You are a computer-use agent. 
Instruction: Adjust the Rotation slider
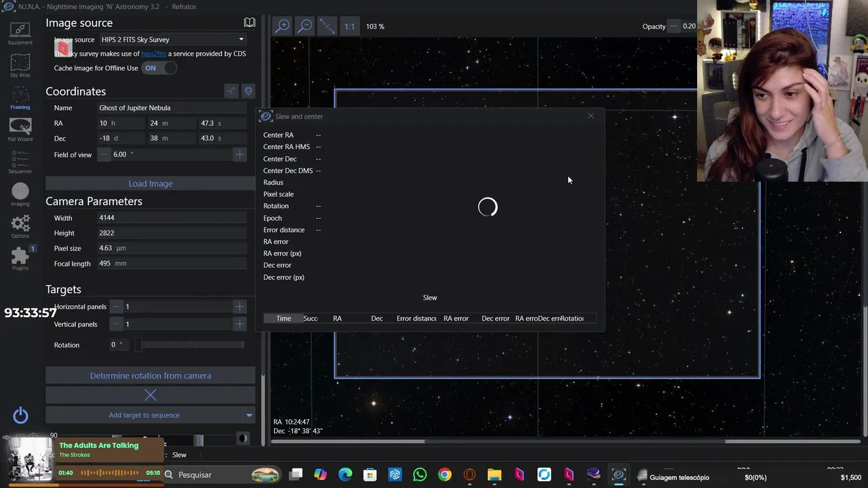tap(189, 345)
